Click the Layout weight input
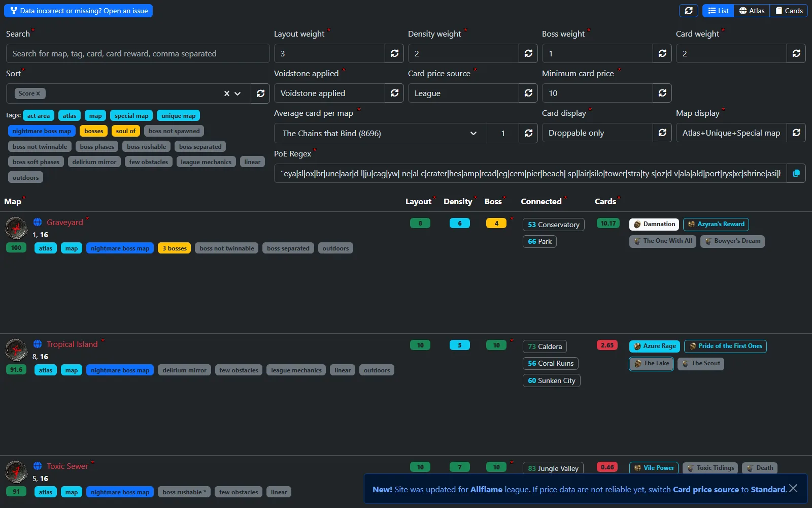Screen dimensions: 812x508 (x=329, y=53)
